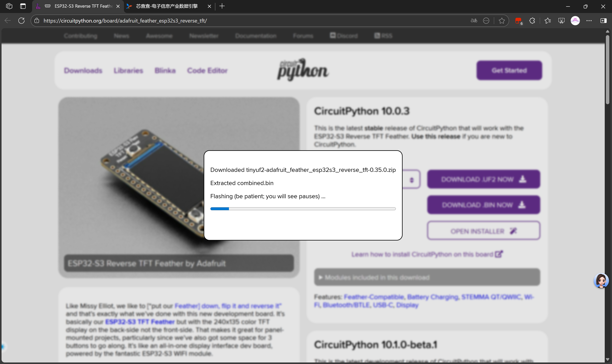Click the favorites star in address bar
The height and width of the screenshot is (364, 612).
(502, 21)
